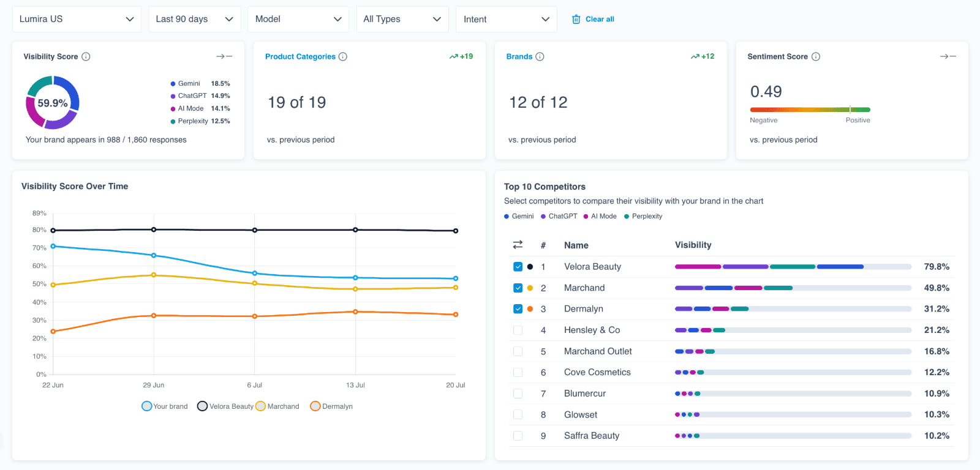Open the Product Categories info icon

tap(343, 56)
